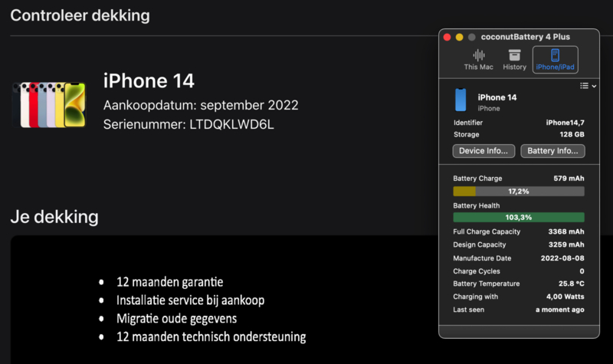The height and width of the screenshot is (364, 613).
Task: Click the coconutBattery 4 Plus window title
Action: tap(526, 37)
